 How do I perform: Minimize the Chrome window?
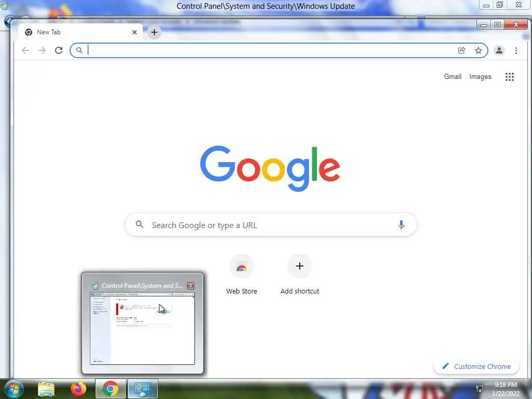click(x=484, y=25)
